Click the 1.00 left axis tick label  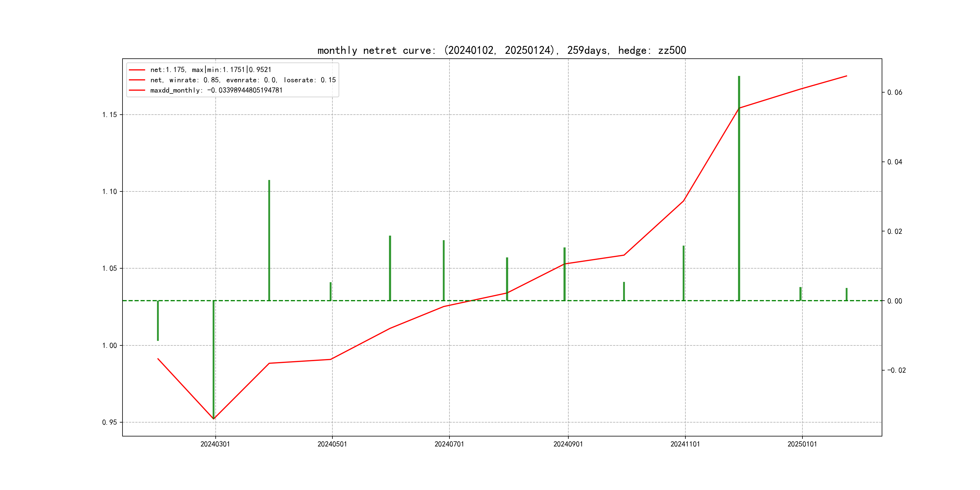109,345
